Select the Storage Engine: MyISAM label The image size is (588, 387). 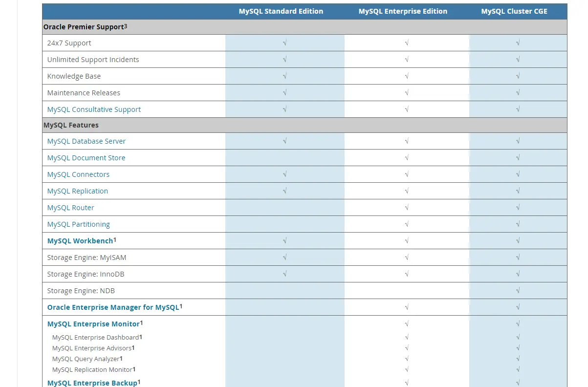[x=87, y=258]
